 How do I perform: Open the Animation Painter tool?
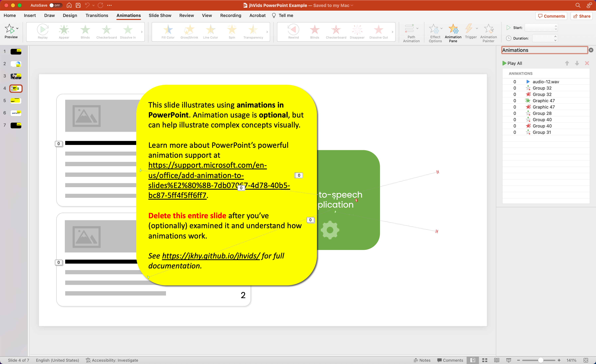(488, 33)
